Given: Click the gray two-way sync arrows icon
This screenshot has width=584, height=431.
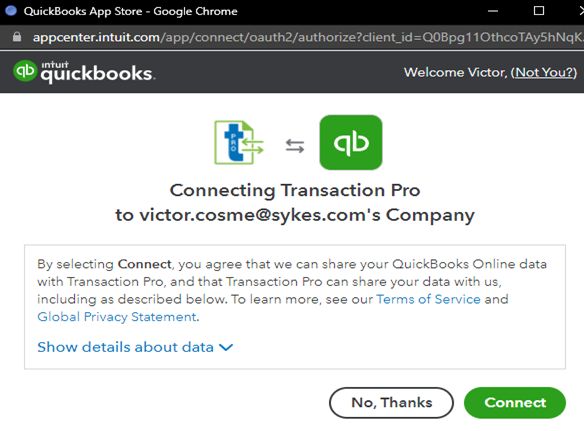Looking at the screenshot, I should pyautogui.click(x=295, y=146).
